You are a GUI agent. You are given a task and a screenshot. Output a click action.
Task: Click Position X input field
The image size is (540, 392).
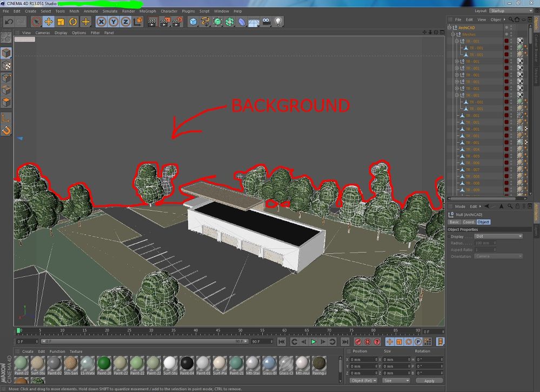click(364, 359)
